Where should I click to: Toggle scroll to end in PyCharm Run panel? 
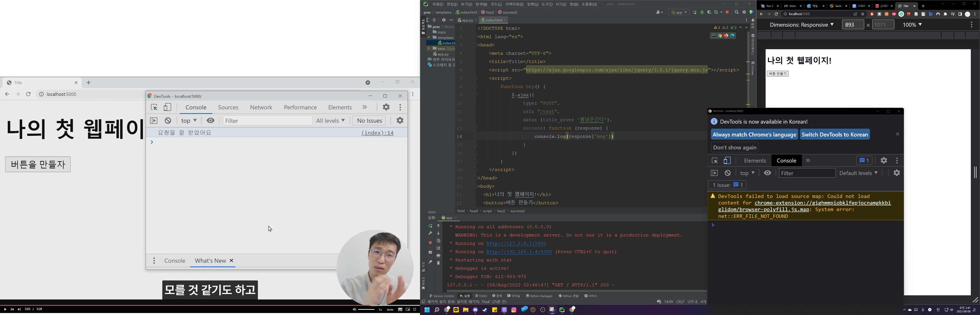tap(438, 248)
